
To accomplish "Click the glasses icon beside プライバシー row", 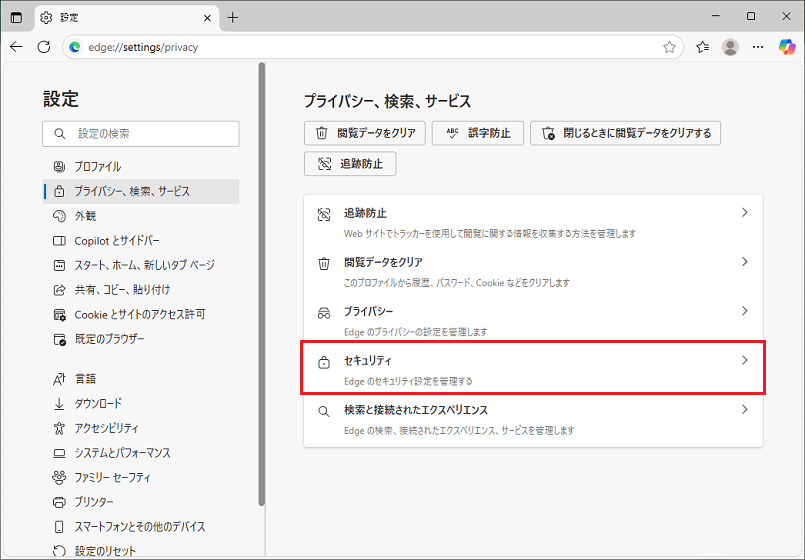I will click(324, 313).
